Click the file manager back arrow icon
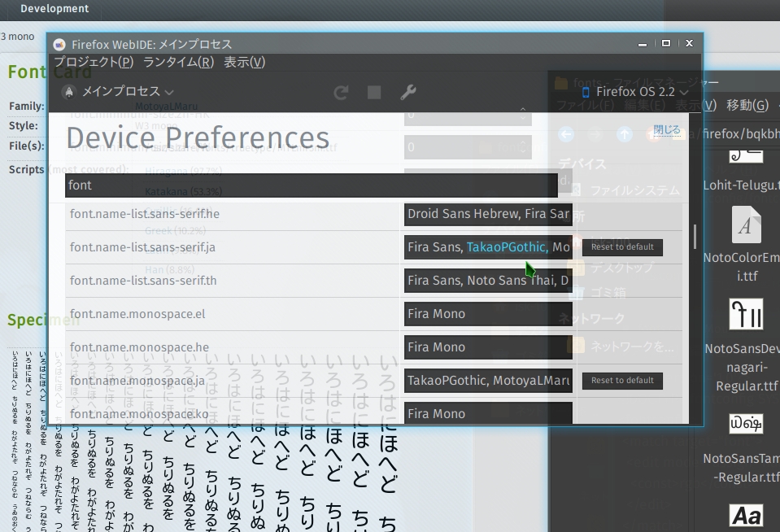Viewport: 780px width, 532px height. 565,134
